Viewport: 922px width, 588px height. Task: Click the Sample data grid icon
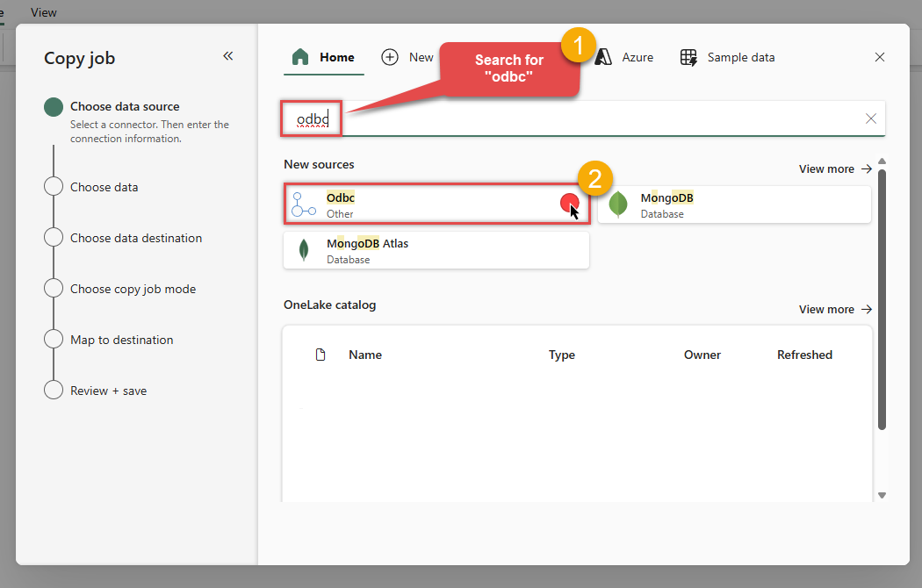click(x=688, y=56)
